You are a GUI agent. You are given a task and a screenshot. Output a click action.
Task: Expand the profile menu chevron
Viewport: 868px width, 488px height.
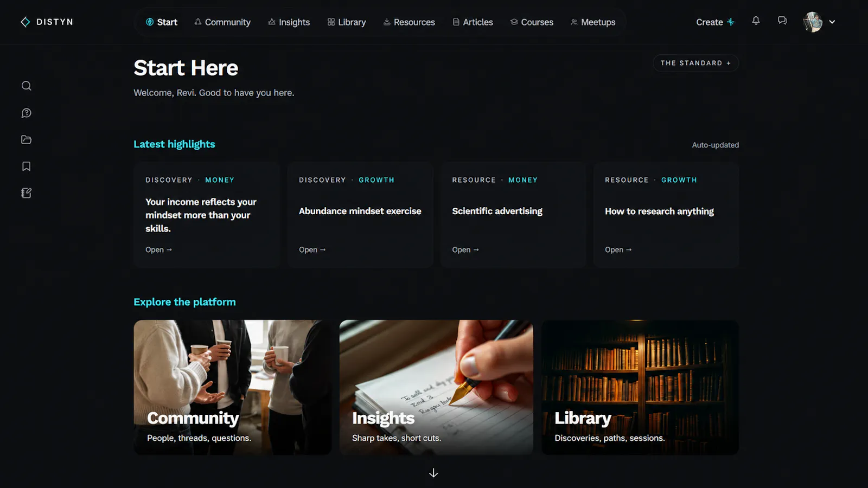point(832,22)
